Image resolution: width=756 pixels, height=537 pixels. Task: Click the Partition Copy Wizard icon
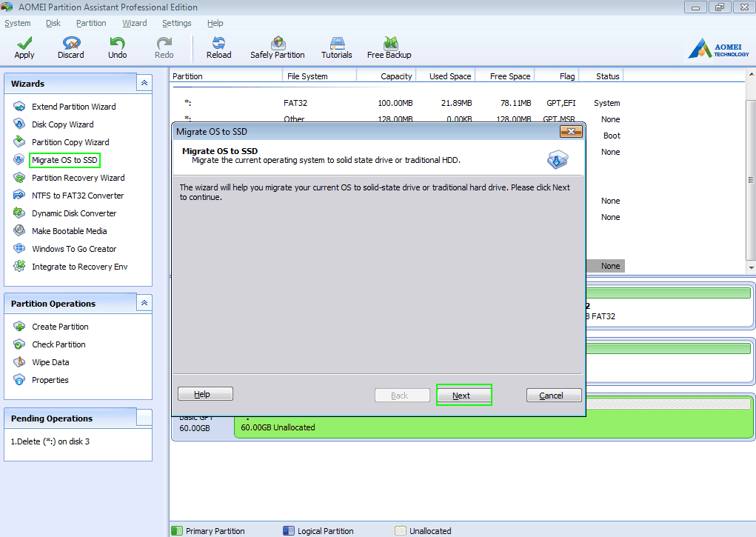click(19, 142)
